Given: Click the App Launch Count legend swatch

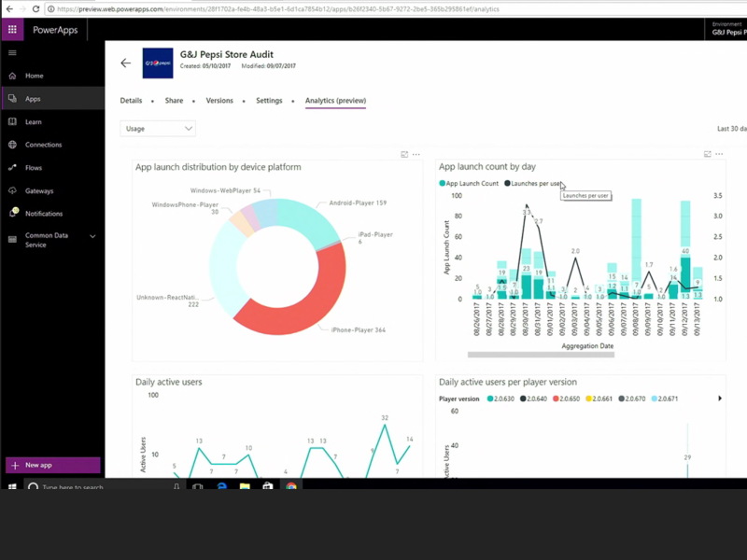Looking at the screenshot, I should [442, 183].
